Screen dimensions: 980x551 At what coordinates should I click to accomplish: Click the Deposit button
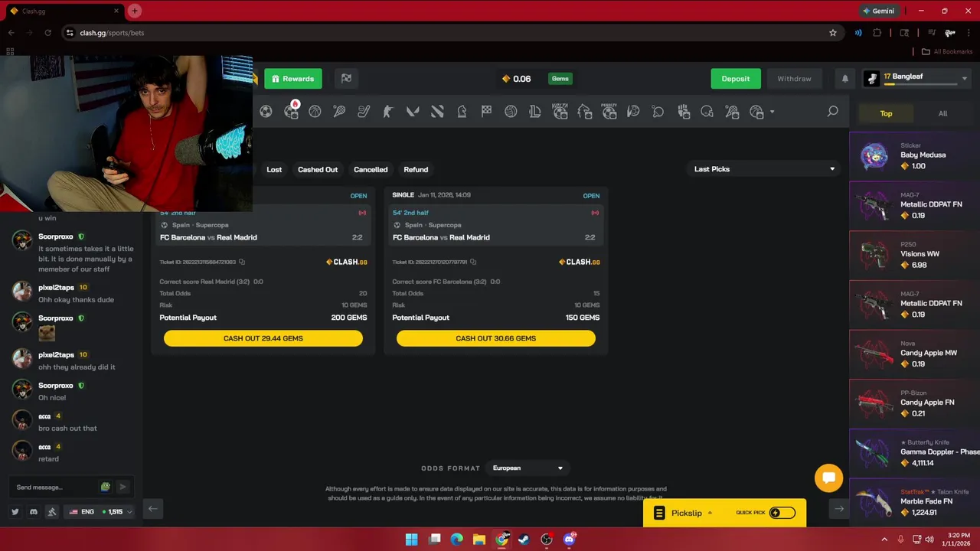736,79
